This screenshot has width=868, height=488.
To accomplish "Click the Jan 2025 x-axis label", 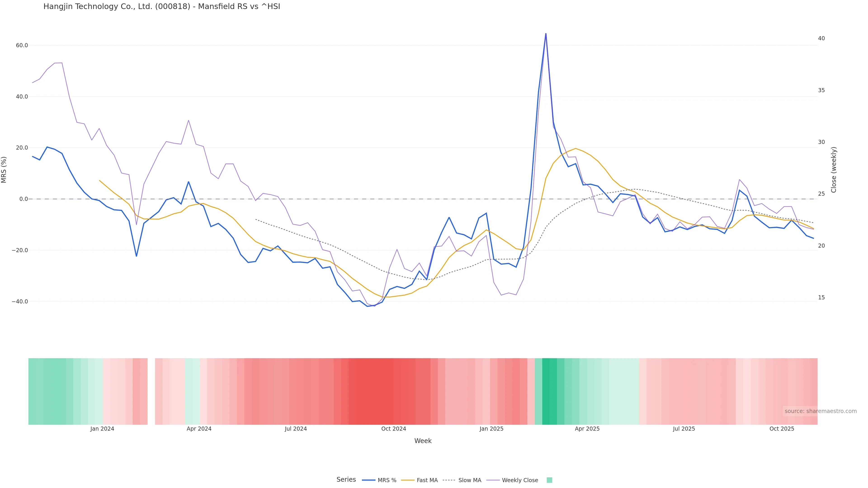I will coord(491,429).
